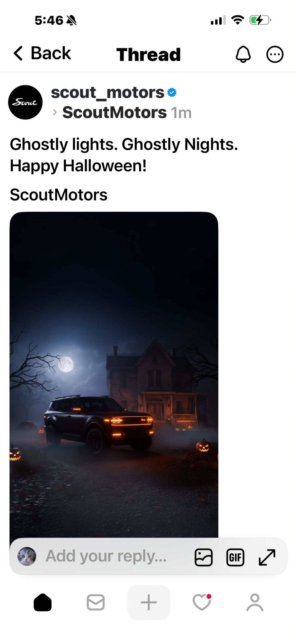
Task: Open the ScoutMotors topic link
Action: (x=115, y=112)
